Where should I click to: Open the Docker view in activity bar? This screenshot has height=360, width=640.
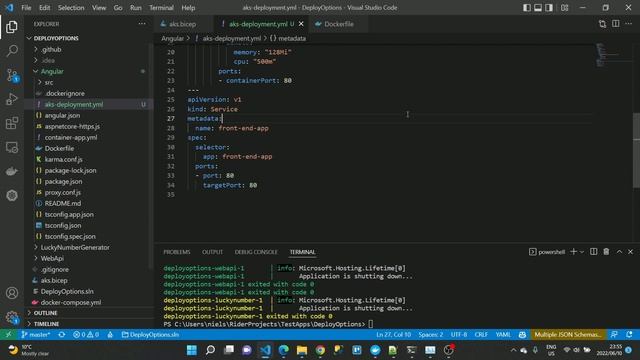pos(12,171)
